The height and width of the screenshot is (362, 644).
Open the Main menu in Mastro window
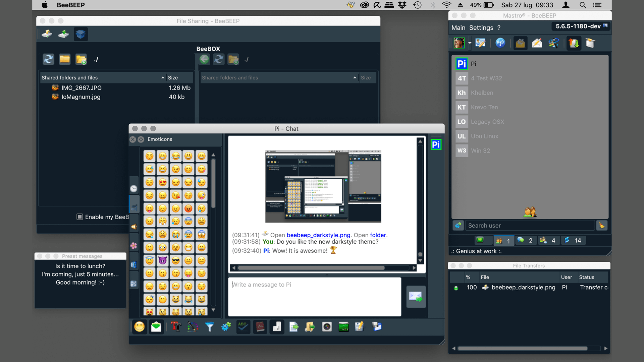(458, 28)
